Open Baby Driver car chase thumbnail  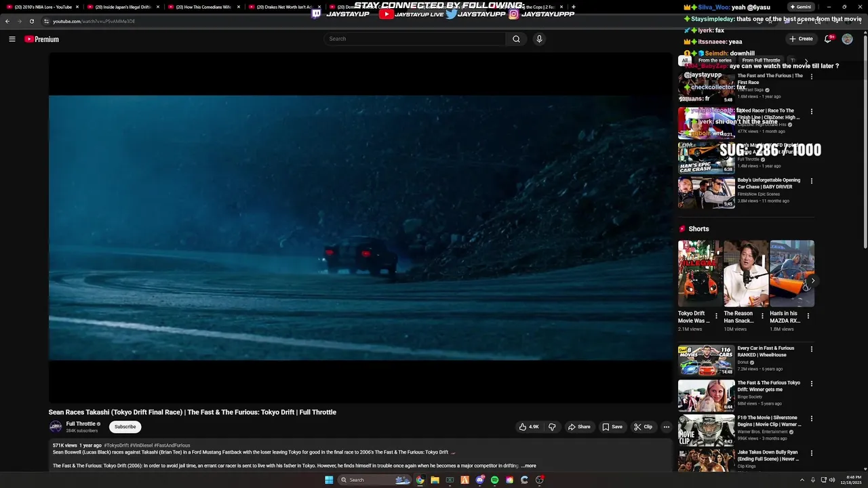pos(706,192)
